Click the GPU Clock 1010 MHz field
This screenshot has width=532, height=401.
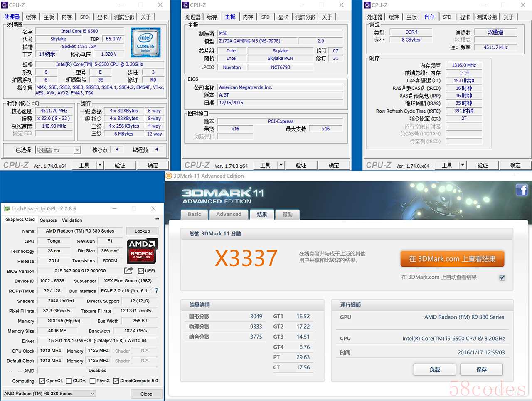tap(50, 351)
